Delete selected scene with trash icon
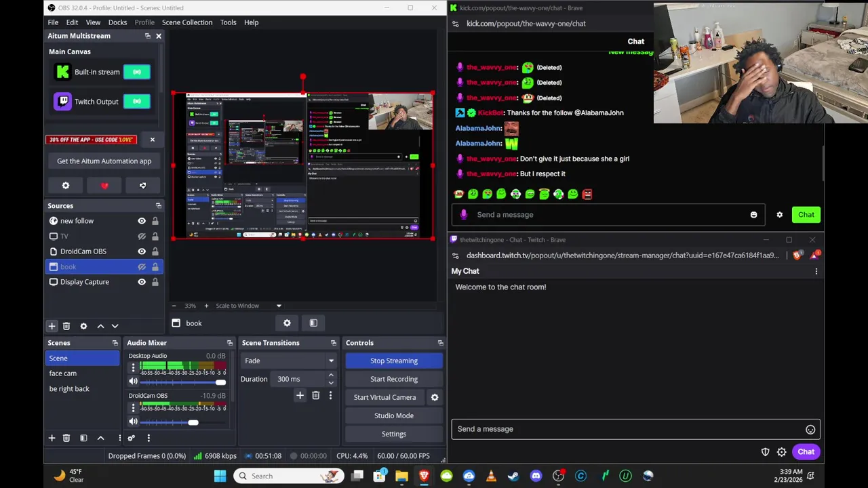This screenshot has width=868, height=488. tap(66, 438)
